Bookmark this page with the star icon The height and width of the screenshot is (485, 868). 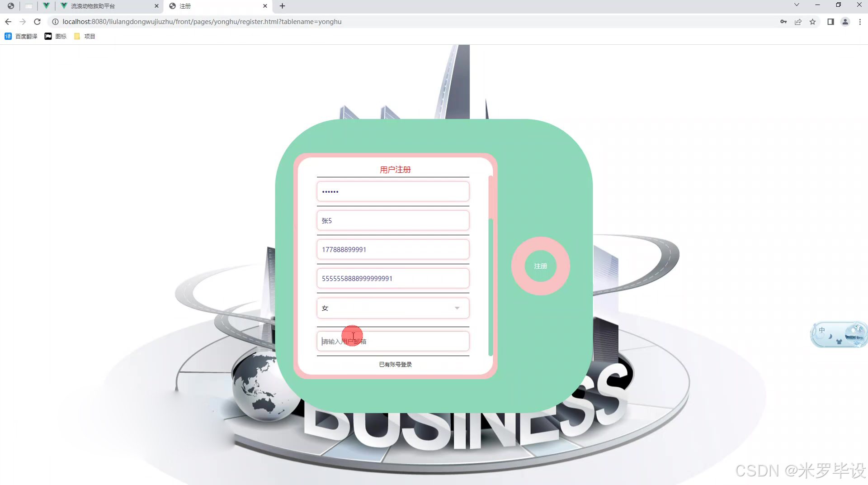coord(812,22)
